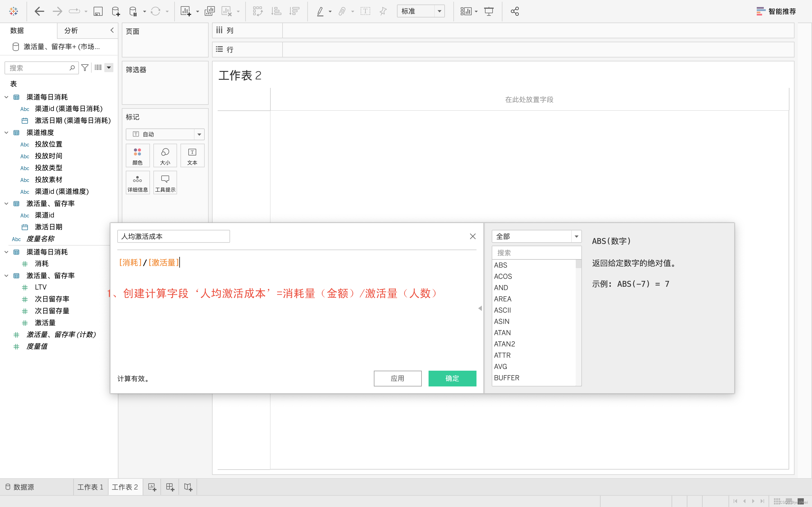Click the filter icon beside field search
Image resolution: width=812 pixels, height=507 pixels.
[85, 68]
